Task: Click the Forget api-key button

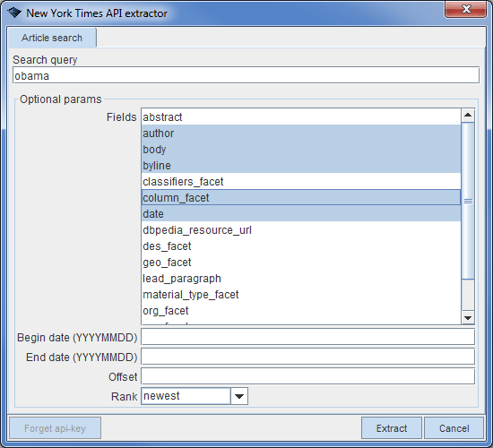Action: [x=55, y=428]
